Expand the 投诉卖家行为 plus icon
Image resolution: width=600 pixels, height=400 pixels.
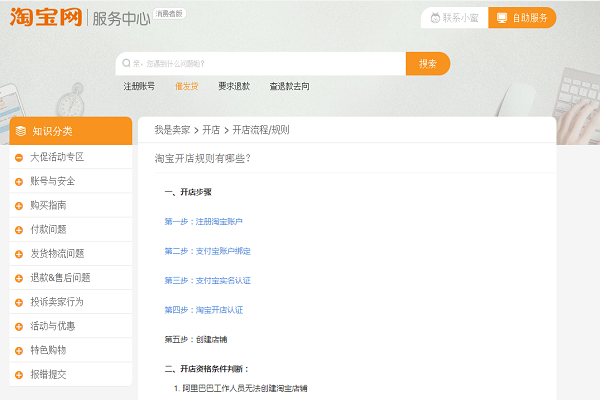pyautogui.click(x=19, y=302)
